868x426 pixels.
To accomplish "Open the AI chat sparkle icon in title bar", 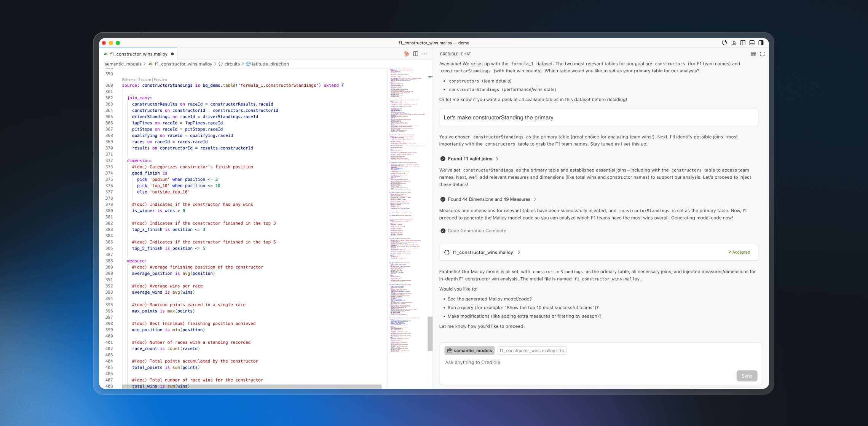I will [724, 43].
